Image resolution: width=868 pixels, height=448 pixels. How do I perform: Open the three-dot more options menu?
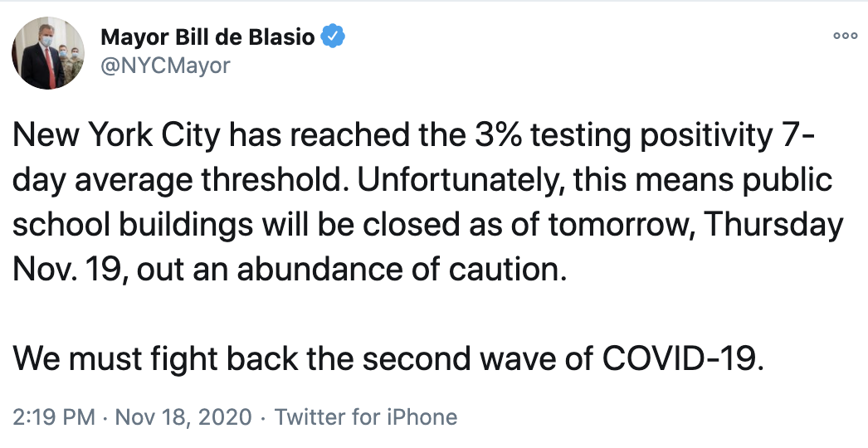[845, 36]
